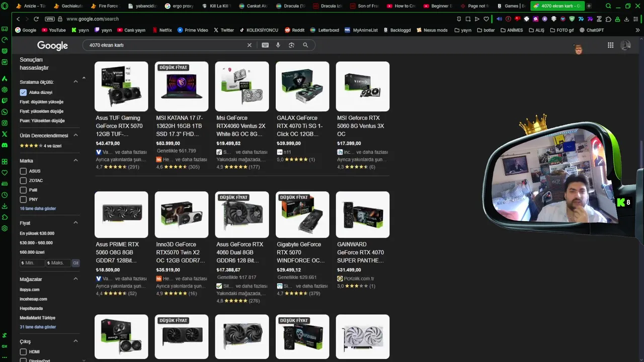Open WhatsApp in the Opera sidebar
Viewport: 644px width, 362px height.
(5, 112)
